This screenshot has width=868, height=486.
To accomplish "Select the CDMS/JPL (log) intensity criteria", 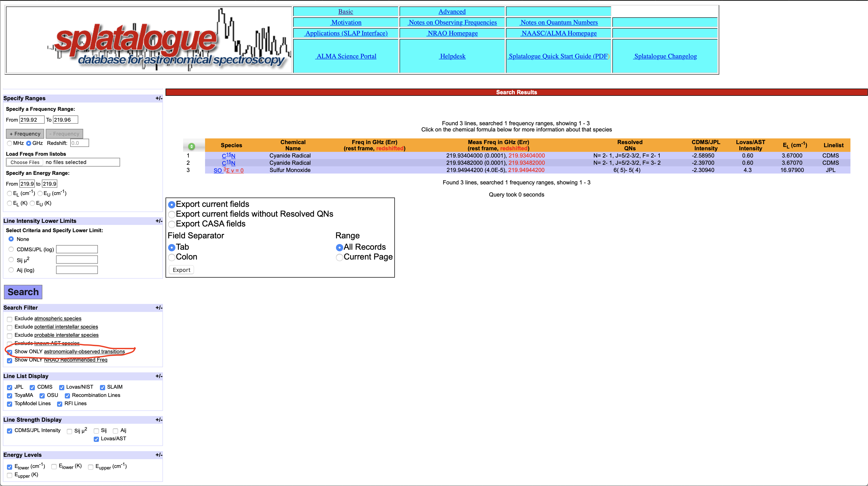I will tap(11, 249).
